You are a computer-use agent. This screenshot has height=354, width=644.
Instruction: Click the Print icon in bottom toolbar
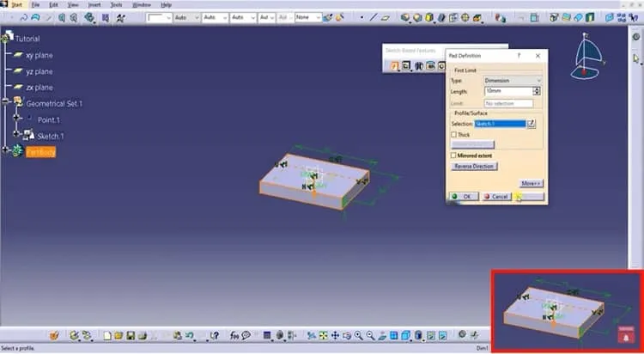[142, 336]
